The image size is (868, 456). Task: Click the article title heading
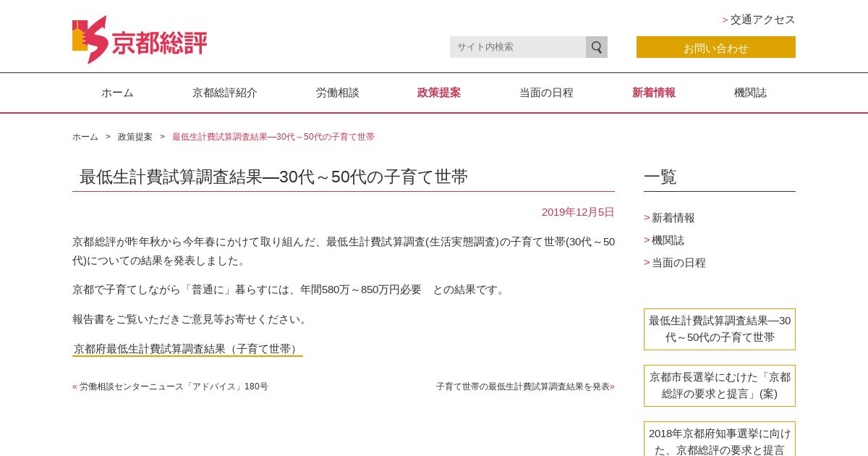coord(273,177)
